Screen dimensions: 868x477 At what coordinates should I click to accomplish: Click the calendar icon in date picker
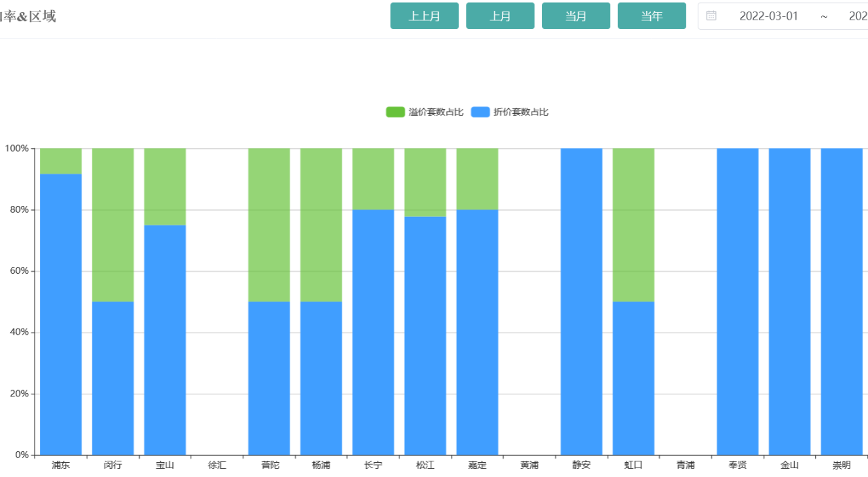click(x=711, y=16)
